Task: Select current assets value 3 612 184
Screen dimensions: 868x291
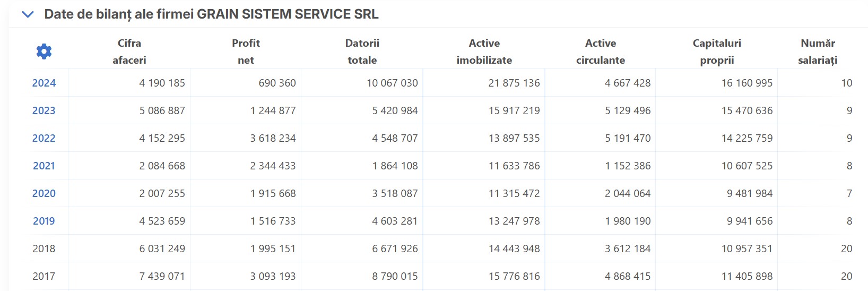Action: click(628, 249)
